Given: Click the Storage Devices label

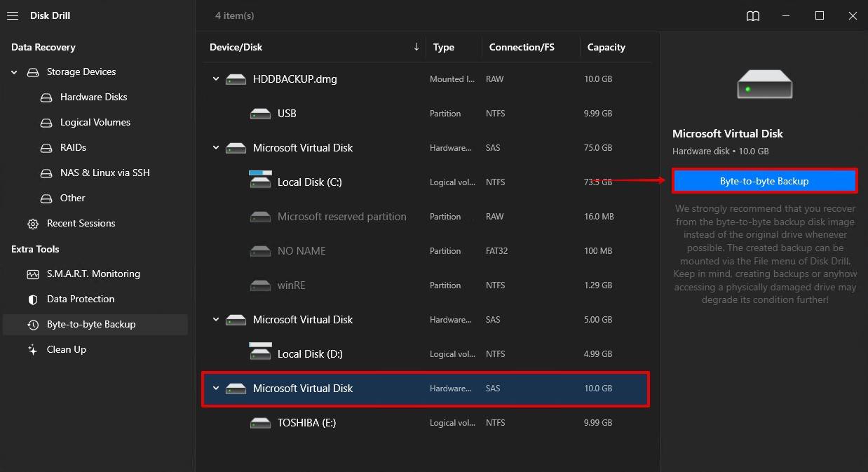Looking at the screenshot, I should [x=81, y=72].
